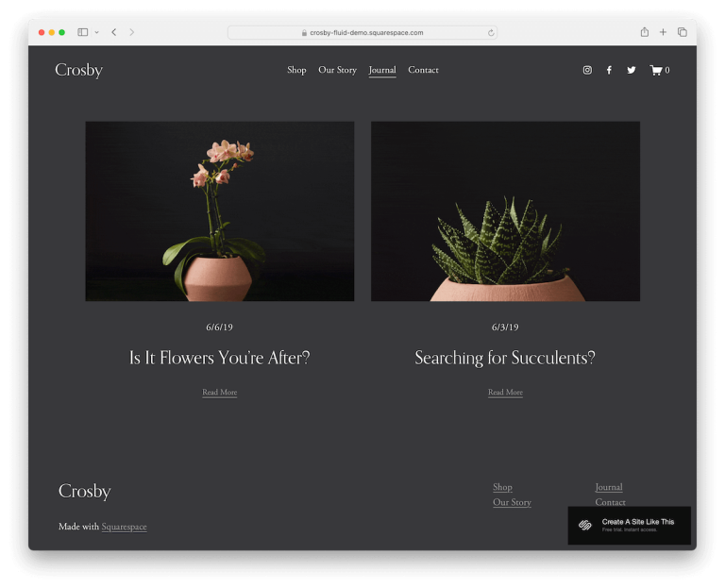Open the orchid flower post thumbnail

click(220, 211)
